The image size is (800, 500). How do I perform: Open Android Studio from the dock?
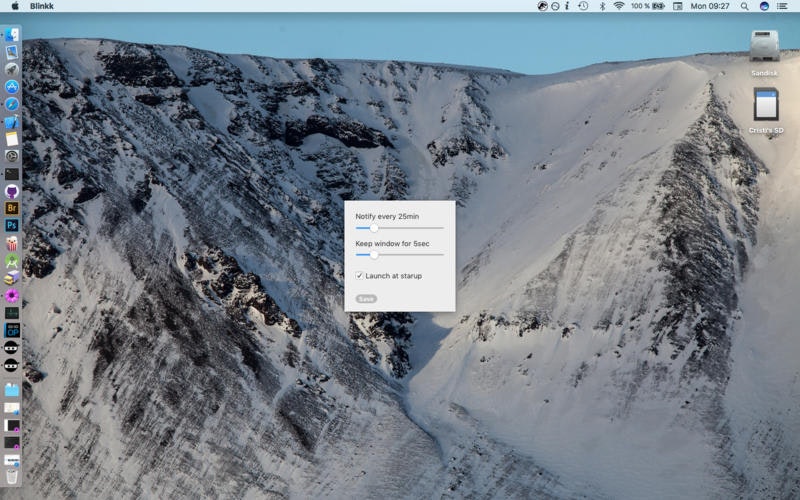tap(12, 261)
